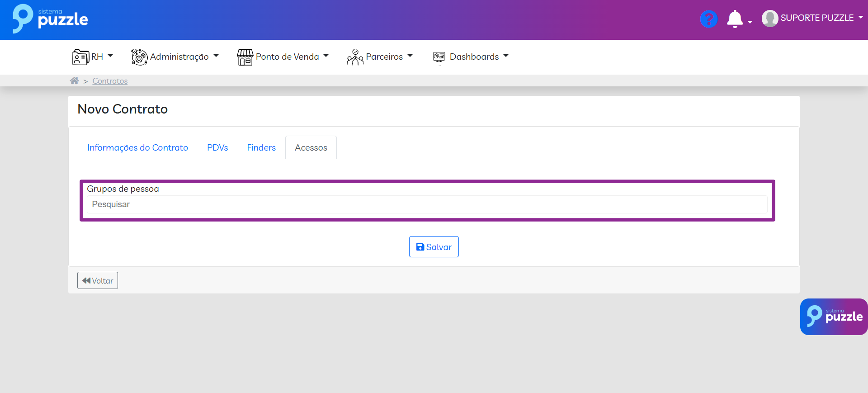This screenshot has height=393, width=868.
Task: Expand the Dashboards dropdown caret
Action: pyautogui.click(x=506, y=56)
